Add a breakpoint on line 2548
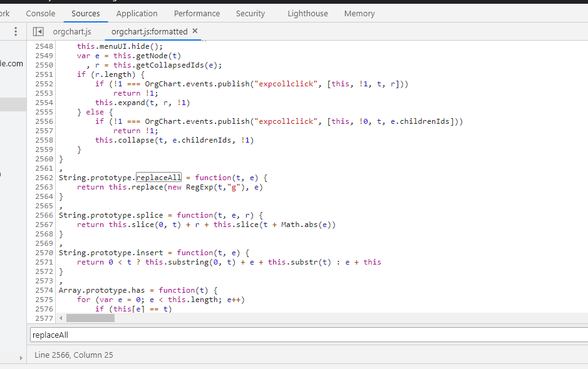Screen dimensions: 588x369 (43, 46)
